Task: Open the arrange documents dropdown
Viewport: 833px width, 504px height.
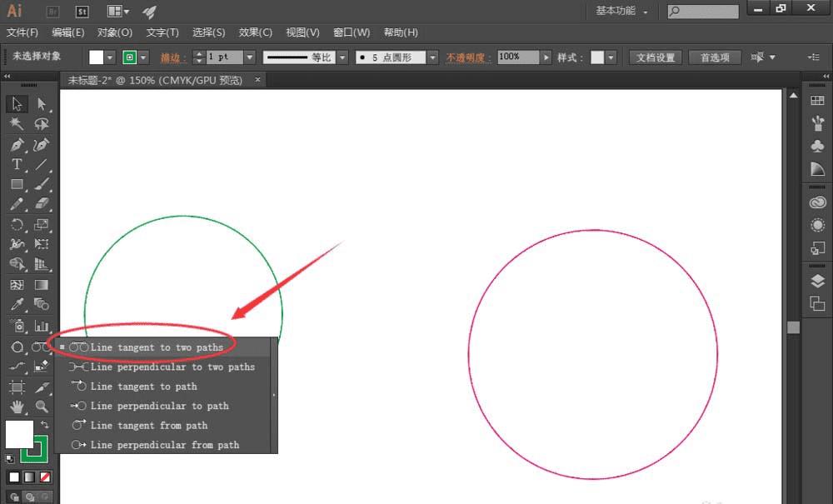Action: pos(118,11)
